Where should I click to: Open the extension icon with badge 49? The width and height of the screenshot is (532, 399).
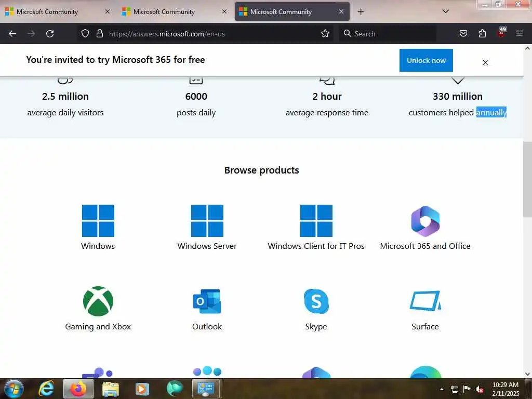501,32
